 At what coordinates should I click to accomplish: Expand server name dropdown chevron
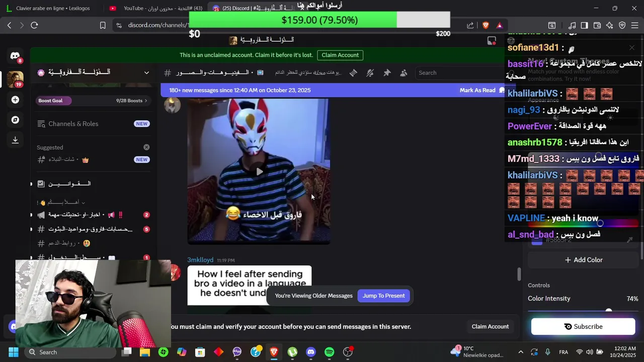point(146,72)
